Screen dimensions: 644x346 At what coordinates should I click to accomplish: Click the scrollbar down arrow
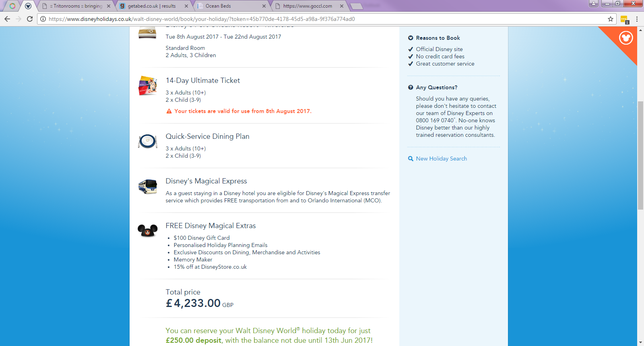click(x=640, y=343)
